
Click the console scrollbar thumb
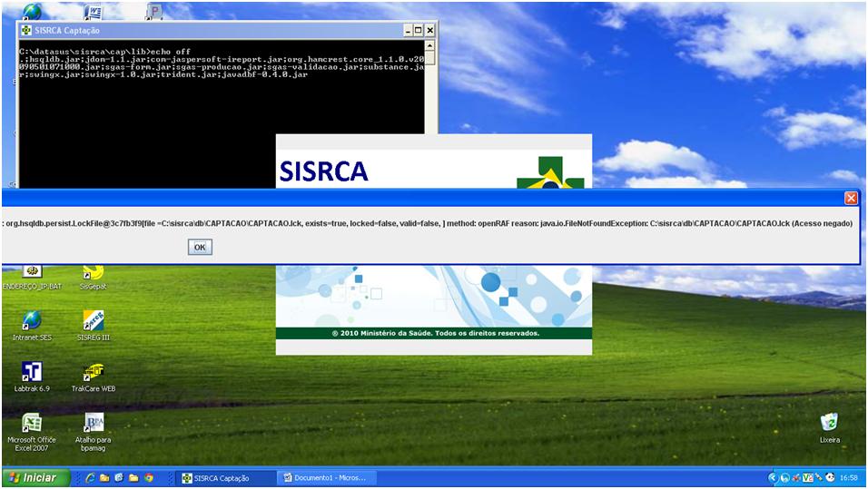(429, 58)
